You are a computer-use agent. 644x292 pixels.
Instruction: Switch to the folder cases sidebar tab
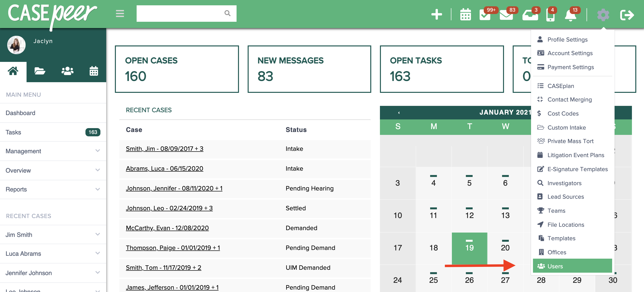point(40,71)
